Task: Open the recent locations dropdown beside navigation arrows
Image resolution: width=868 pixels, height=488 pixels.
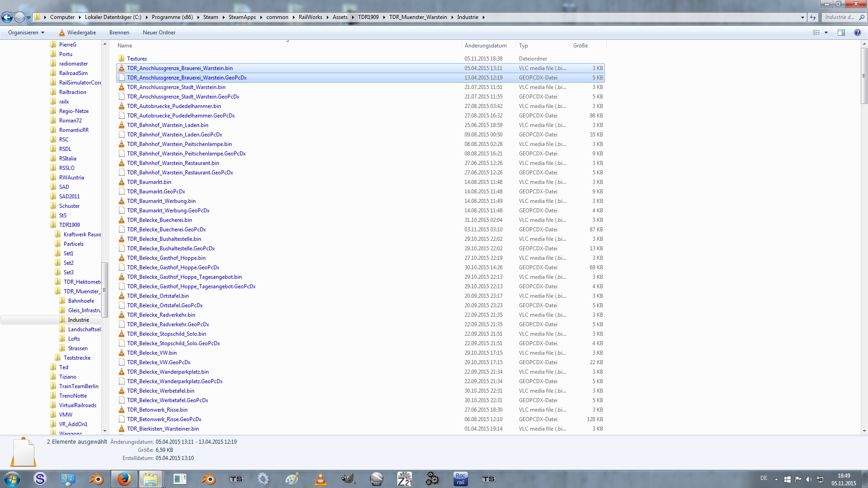Action: (x=28, y=18)
